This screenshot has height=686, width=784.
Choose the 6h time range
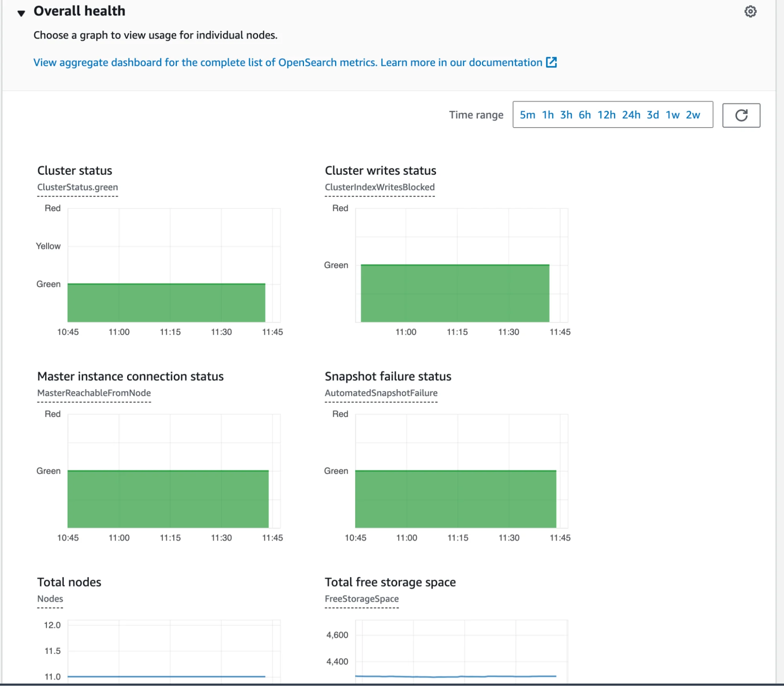click(x=584, y=115)
